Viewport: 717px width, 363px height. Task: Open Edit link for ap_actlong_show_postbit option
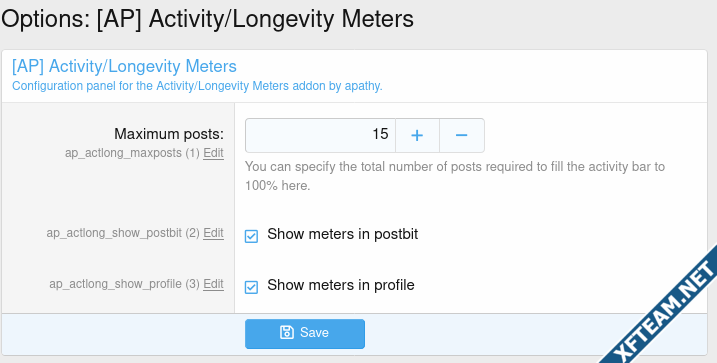(214, 233)
